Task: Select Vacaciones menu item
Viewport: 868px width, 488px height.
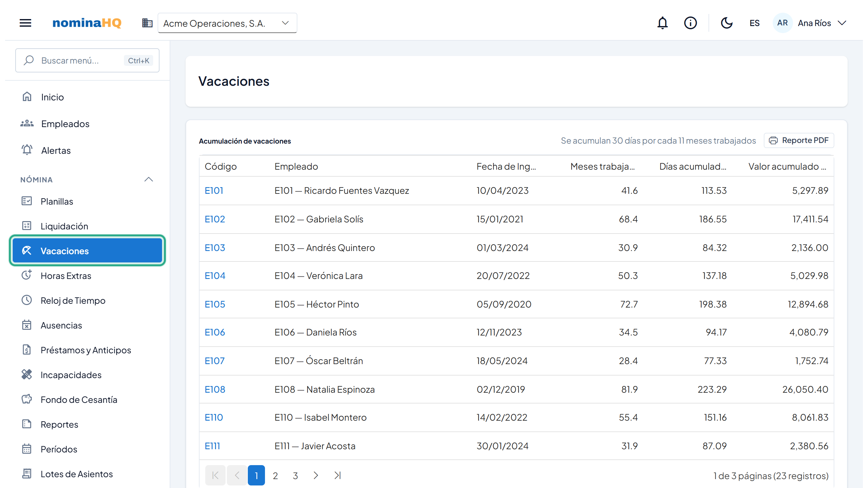Action: coord(87,251)
